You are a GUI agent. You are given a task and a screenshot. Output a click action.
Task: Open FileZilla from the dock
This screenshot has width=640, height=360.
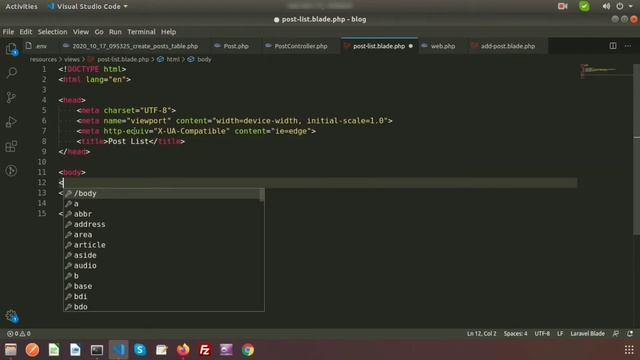tap(204, 350)
